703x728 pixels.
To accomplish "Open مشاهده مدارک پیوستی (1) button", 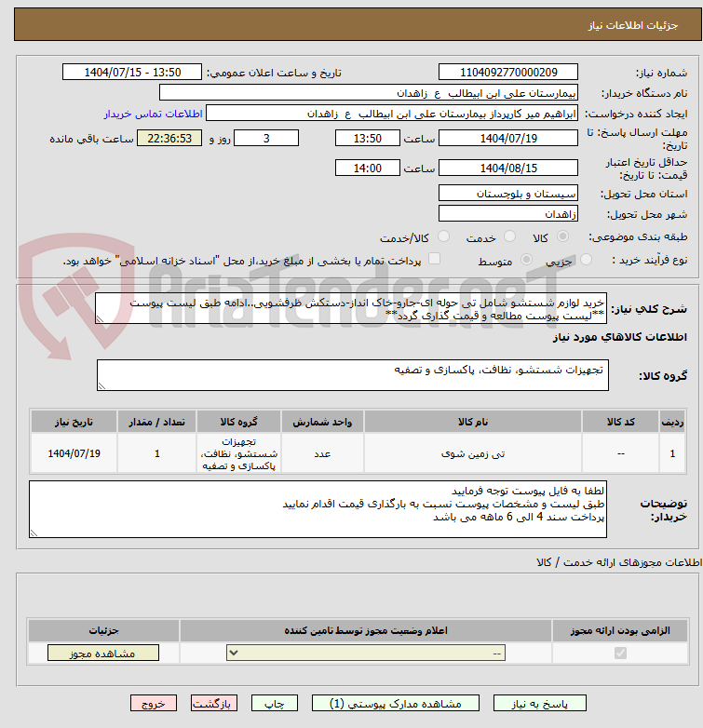I will click(396, 704).
